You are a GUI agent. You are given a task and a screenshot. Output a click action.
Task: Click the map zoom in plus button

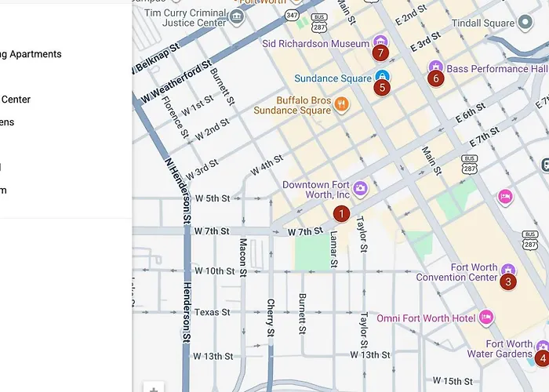point(154,389)
